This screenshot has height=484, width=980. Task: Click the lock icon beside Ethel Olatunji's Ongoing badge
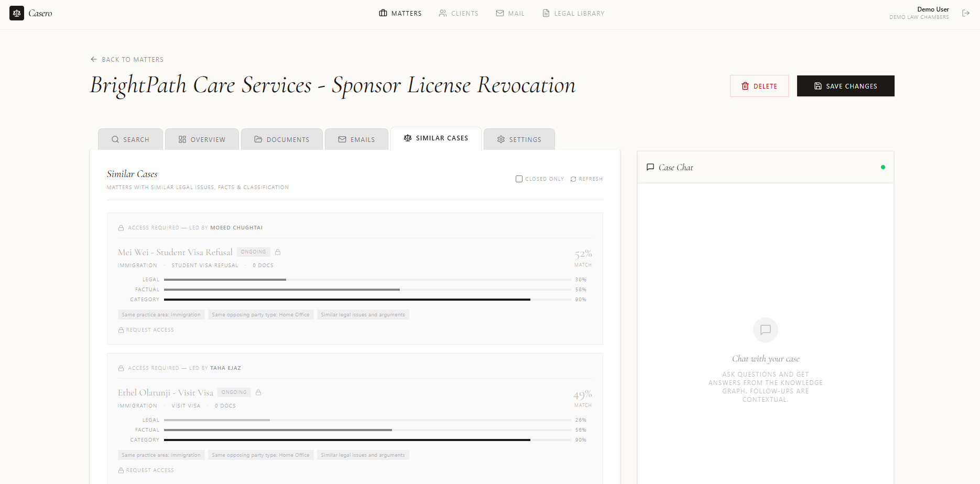point(258,392)
